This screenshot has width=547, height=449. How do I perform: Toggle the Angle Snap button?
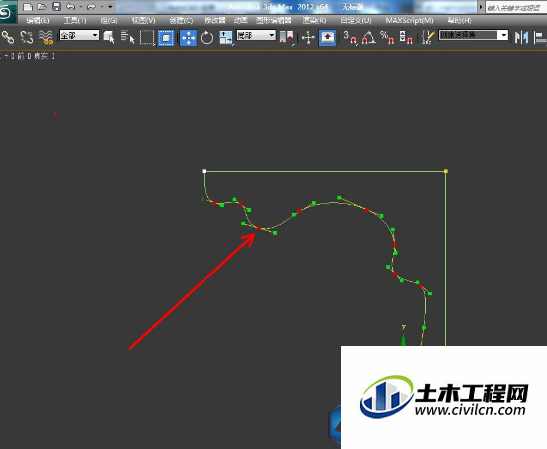[x=368, y=38]
